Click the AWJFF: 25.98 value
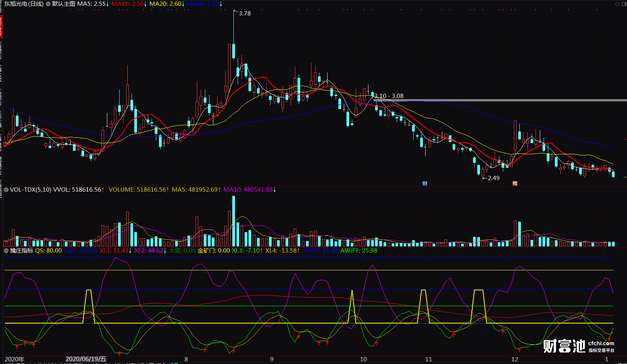This screenshot has height=364, width=627. coord(359,251)
